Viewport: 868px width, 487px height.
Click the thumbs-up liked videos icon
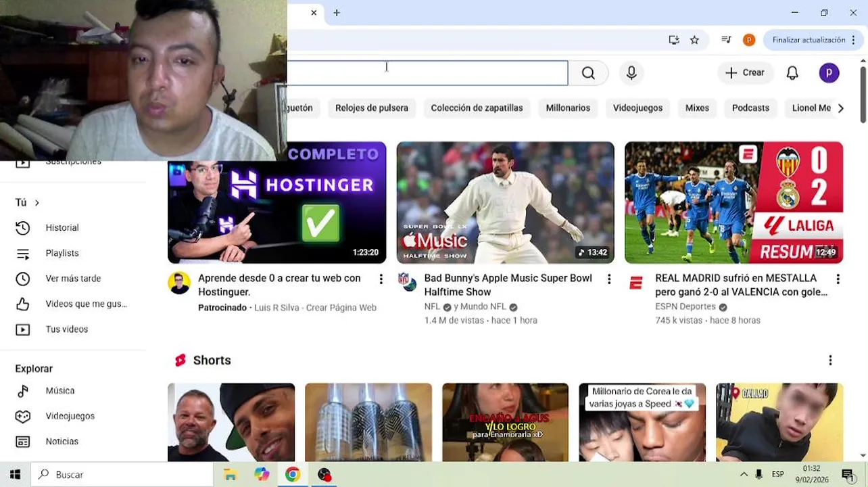point(23,304)
